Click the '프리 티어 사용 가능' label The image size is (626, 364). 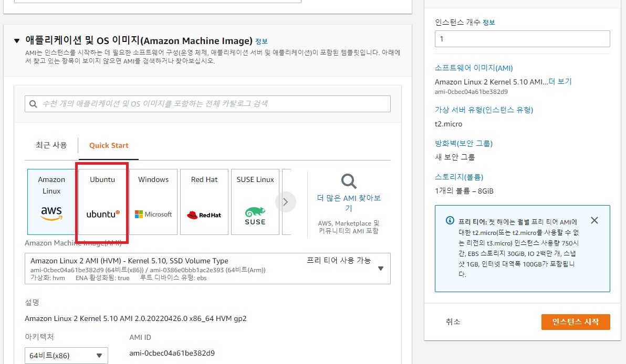[339, 260]
